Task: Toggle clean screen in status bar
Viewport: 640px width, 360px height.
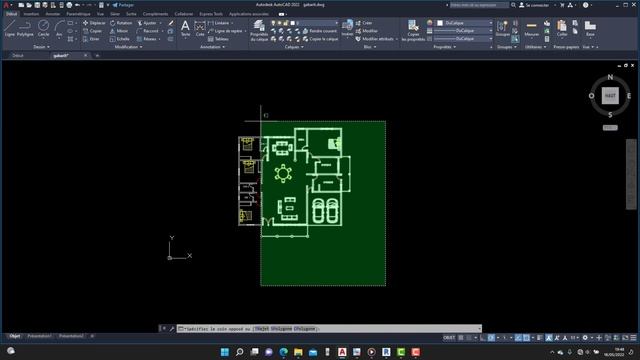Action: (625, 338)
